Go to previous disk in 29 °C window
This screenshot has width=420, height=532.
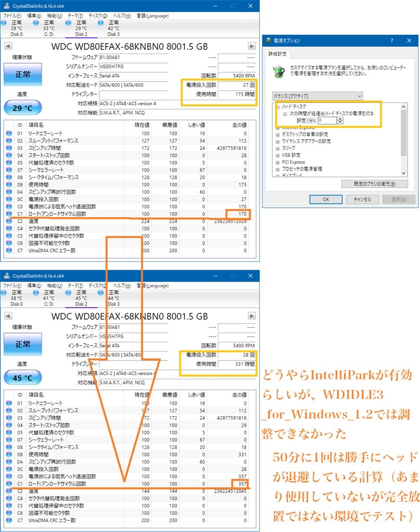click(x=8, y=46)
